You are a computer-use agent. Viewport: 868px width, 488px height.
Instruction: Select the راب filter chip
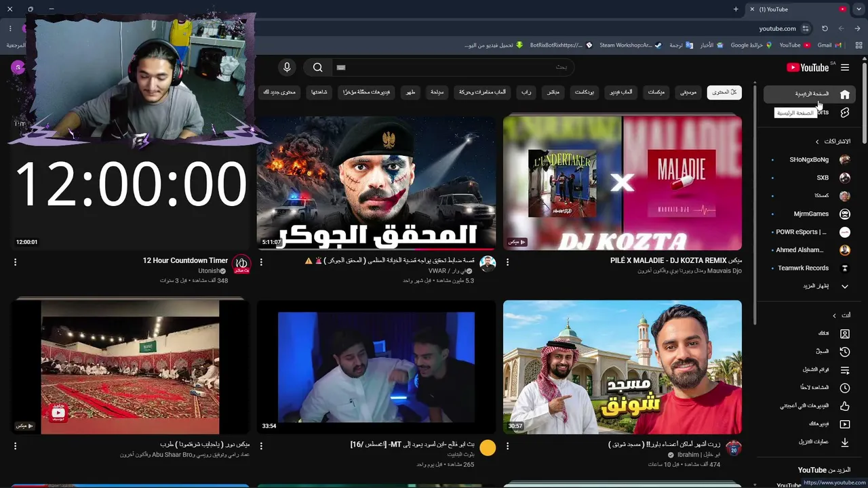pos(526,92)
